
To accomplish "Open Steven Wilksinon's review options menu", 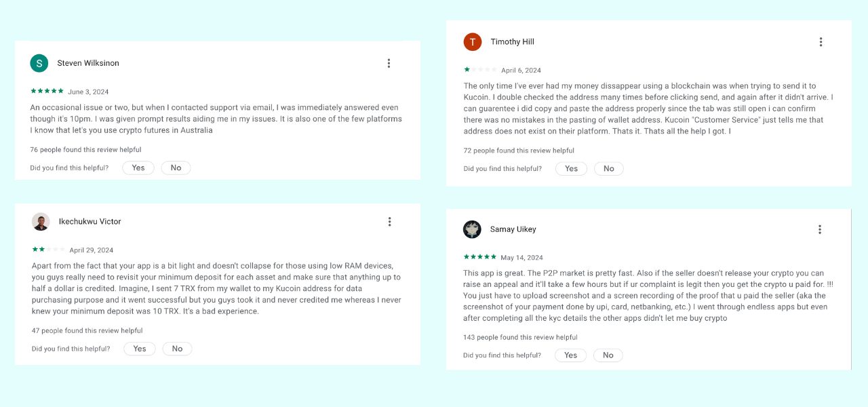I will pyautogui.click(x=389, y=63).
